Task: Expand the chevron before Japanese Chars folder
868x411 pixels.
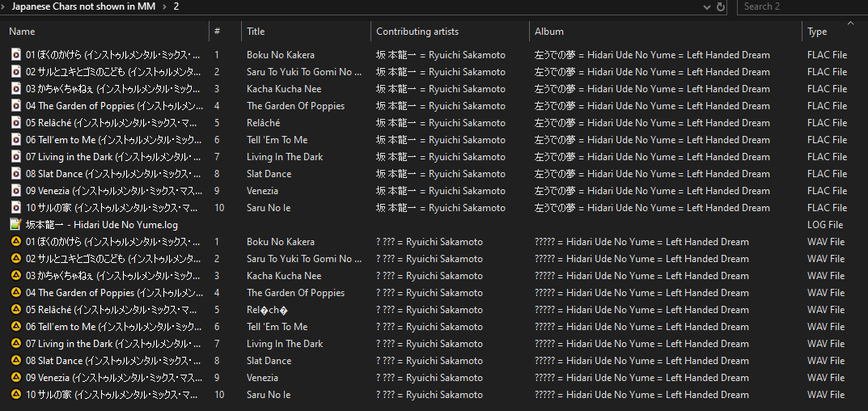Action: point(4,6)
